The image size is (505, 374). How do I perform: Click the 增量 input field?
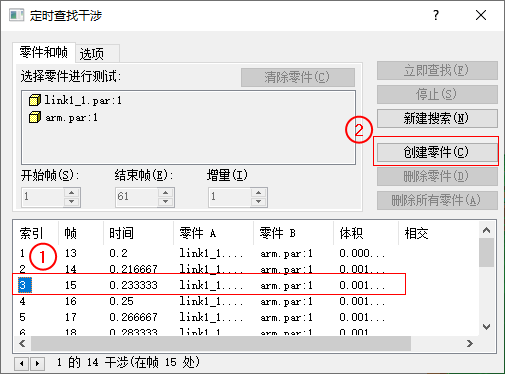click(x=229, y=197)
